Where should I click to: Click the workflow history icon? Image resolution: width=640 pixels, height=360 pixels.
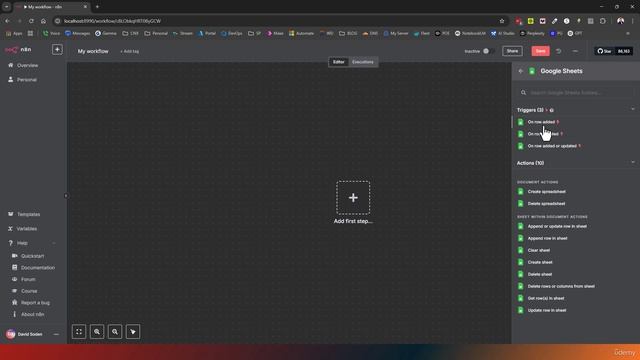(558, 51)
